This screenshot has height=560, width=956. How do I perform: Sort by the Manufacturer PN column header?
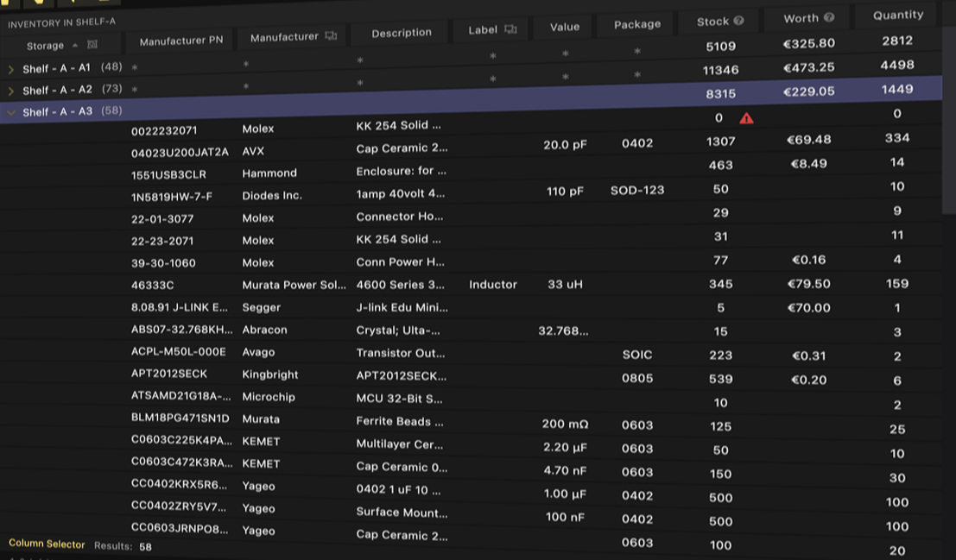180,41
